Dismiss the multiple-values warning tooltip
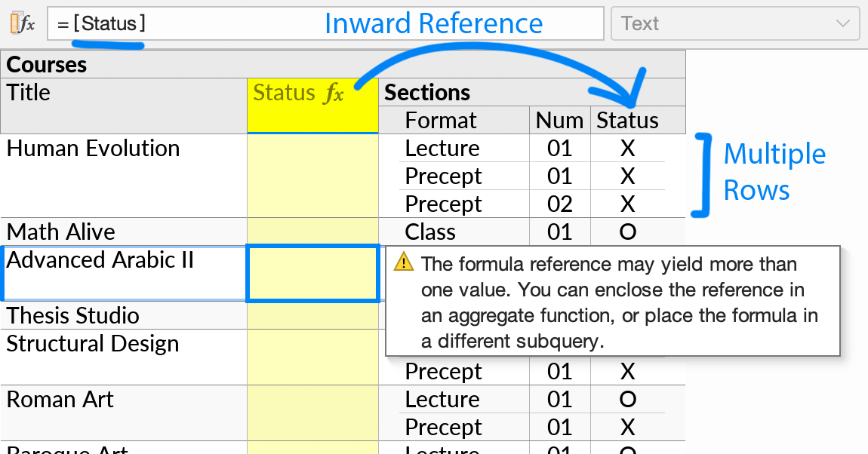This screenshot has height=454, width=868. [x=611, y=300]
